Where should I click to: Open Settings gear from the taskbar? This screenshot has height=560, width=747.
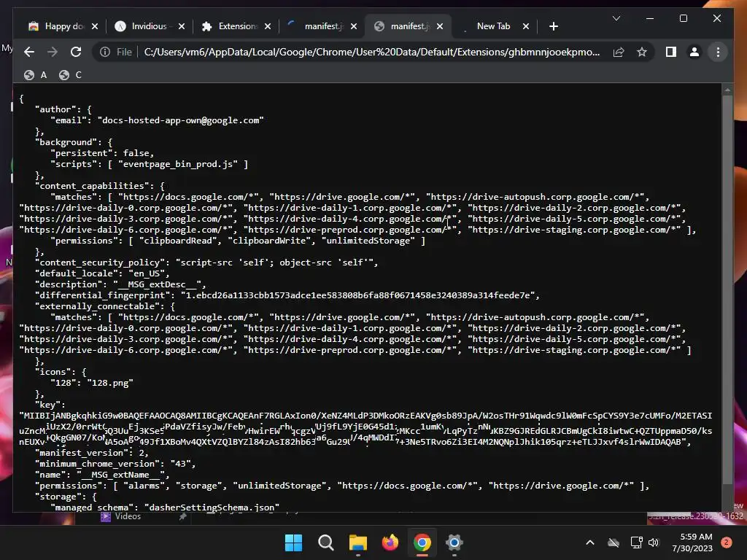tap(454, 542)
